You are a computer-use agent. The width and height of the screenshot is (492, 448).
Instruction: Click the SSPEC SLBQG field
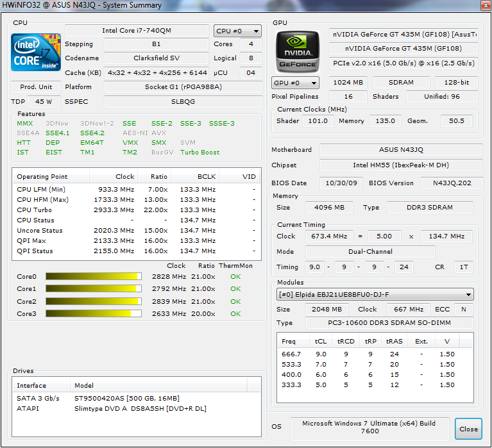click(x=183, y=101)
